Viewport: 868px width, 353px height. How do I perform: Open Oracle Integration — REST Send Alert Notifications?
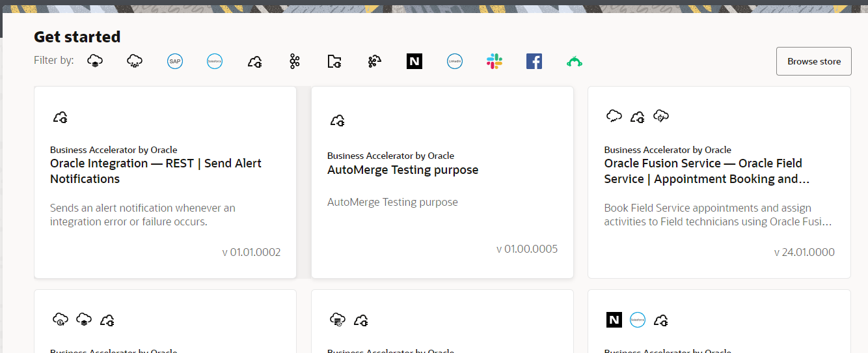pos(156,171)
